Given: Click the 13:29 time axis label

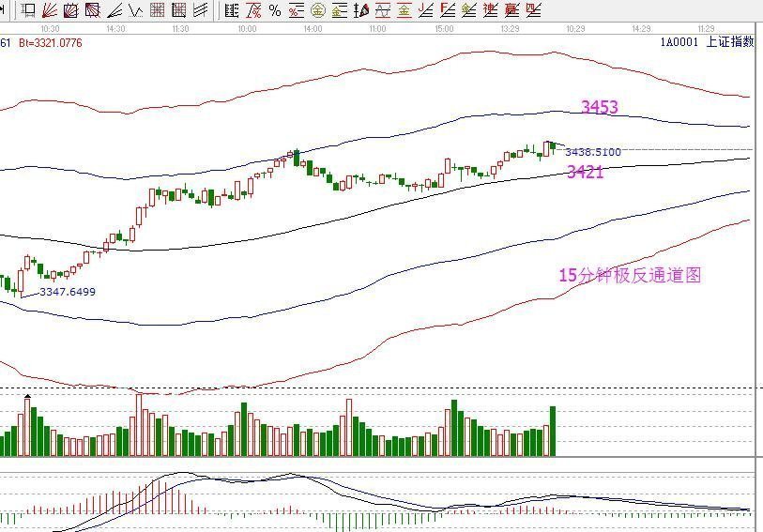Looking at the screenshot, I should (510, 29).
